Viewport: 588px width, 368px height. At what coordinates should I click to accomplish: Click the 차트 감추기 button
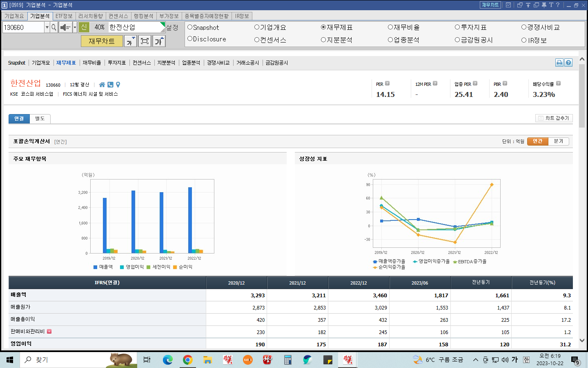click(554, 118)
